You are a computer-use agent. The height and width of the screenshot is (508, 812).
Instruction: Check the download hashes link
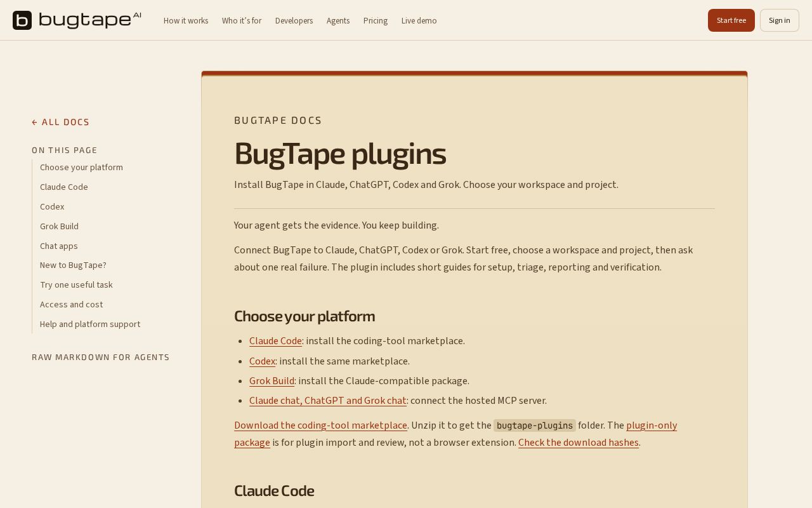coord(579,443)
